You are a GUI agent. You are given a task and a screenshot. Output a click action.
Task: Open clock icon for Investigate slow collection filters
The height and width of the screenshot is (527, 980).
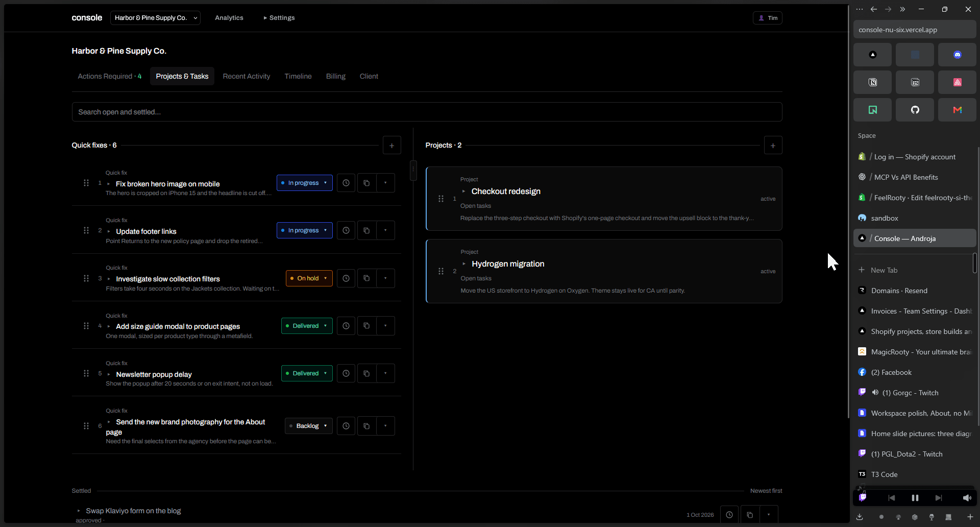tap(346, 278)
